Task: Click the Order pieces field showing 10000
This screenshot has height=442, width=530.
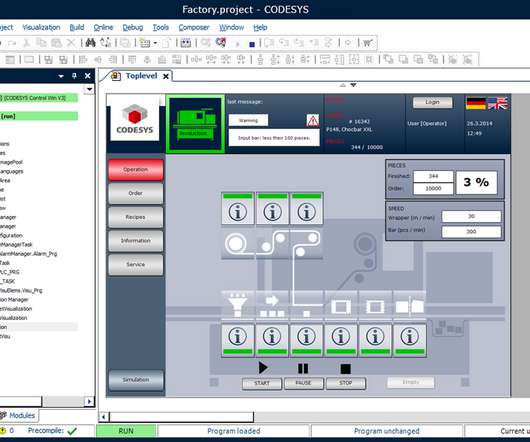Action: tap(433, 189)
